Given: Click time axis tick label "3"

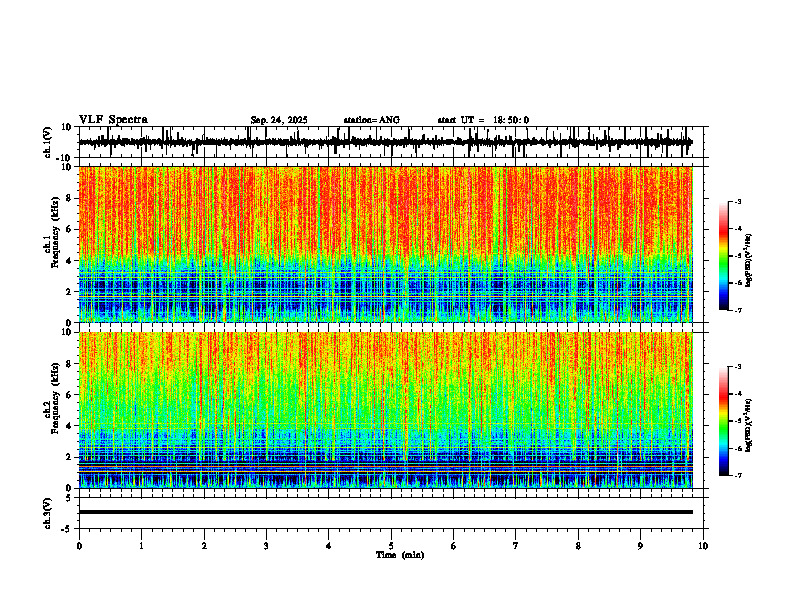Looking at the screenshot, I should click(266, 546).
